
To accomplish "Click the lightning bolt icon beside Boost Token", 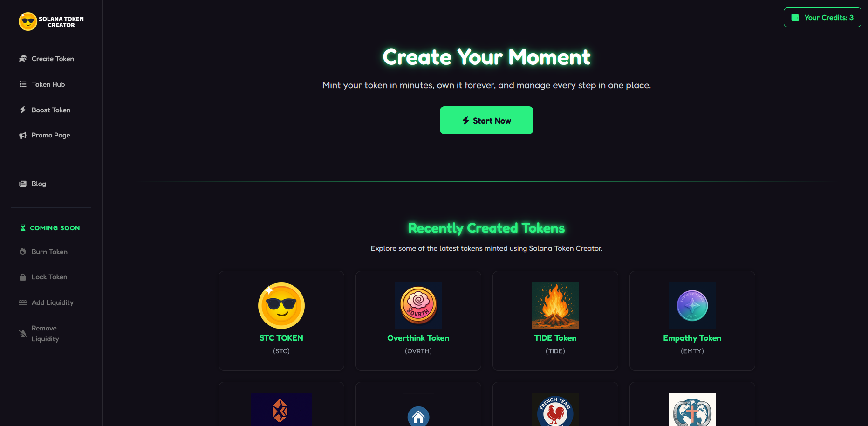I will click(23, 110).
